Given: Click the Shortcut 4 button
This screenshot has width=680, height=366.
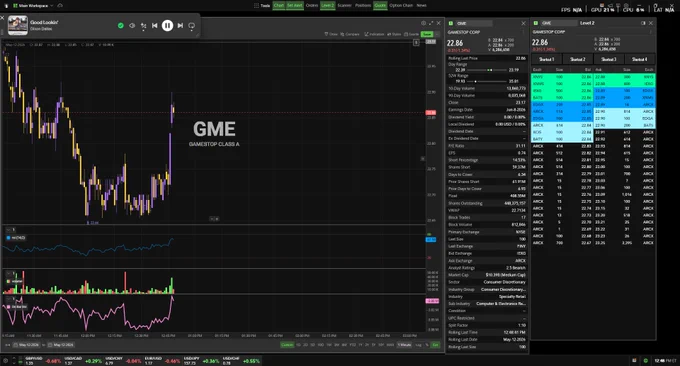Looking at the screenshot, I should 640,59.
